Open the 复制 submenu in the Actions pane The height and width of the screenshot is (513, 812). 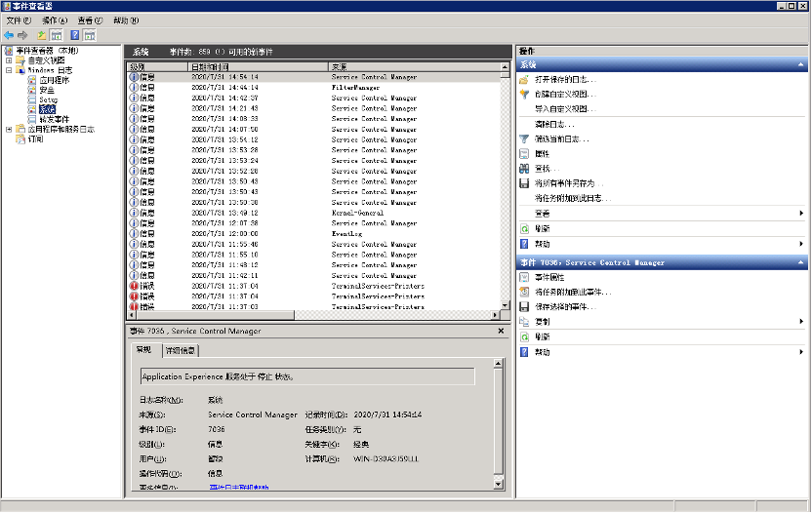[801, 322]
